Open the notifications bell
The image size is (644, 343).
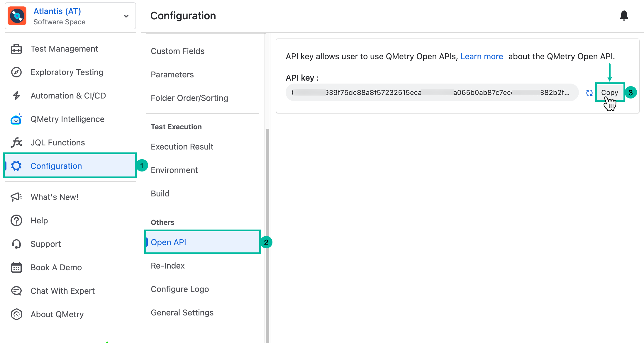click(x=624, y=16)
